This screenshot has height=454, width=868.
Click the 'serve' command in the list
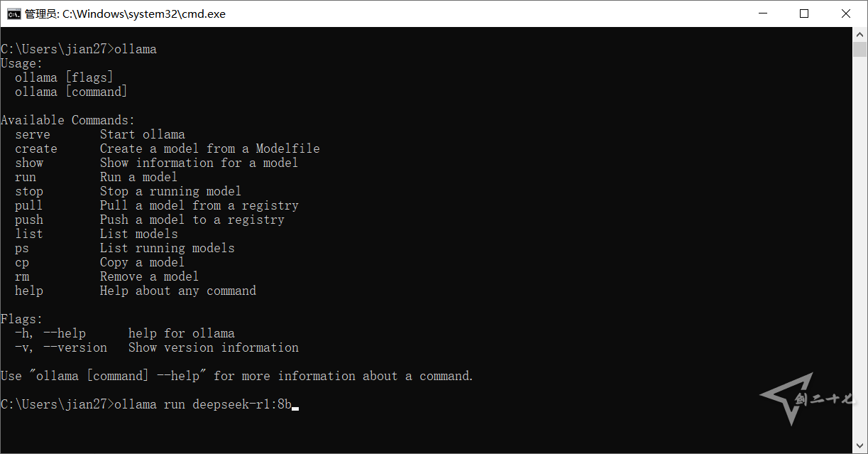pyautogui.click(x=33, y=134)
